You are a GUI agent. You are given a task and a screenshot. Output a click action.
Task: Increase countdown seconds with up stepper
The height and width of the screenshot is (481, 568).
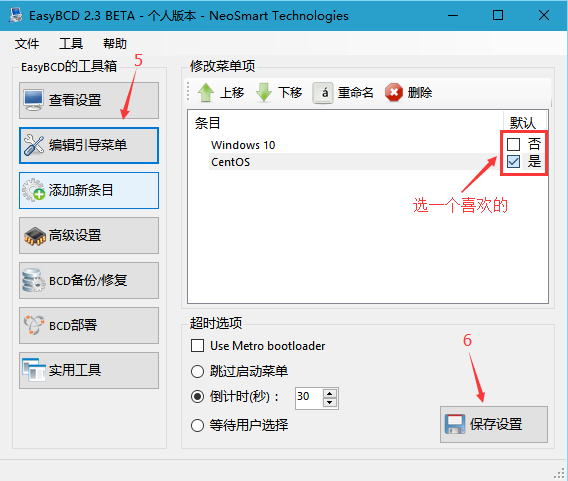[329, 393]
